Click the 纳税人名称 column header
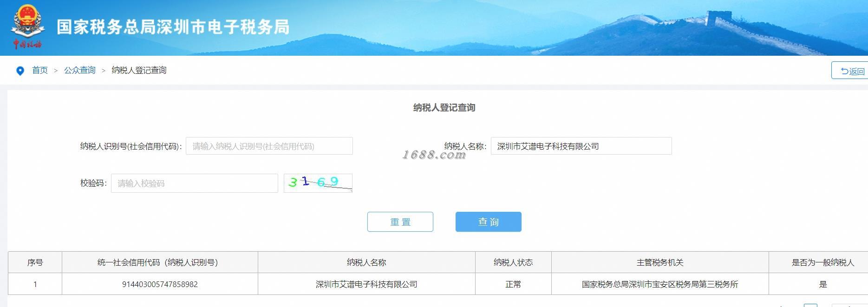Image resolution: width=868 pixels, height=307 pixels. tap(366, 262)
